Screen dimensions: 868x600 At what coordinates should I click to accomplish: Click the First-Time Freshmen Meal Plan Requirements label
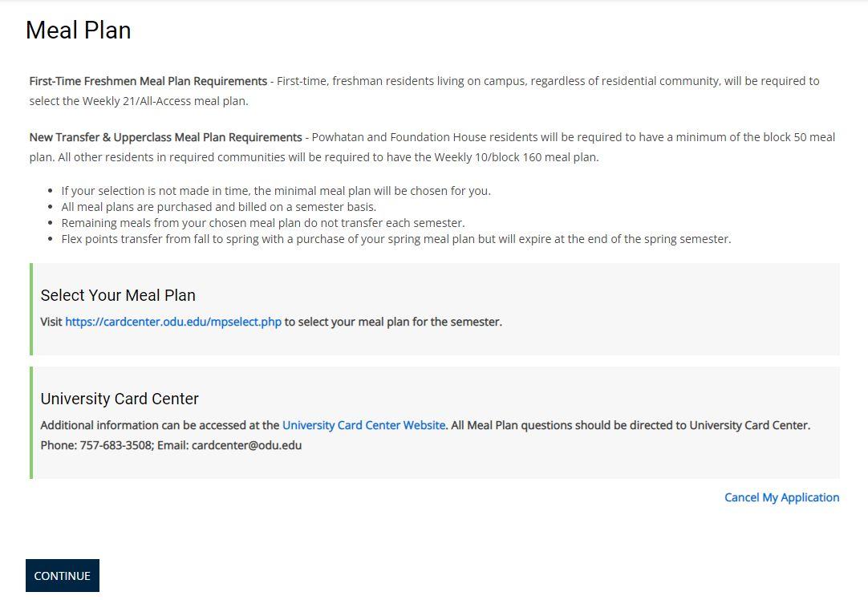(148, 81)
